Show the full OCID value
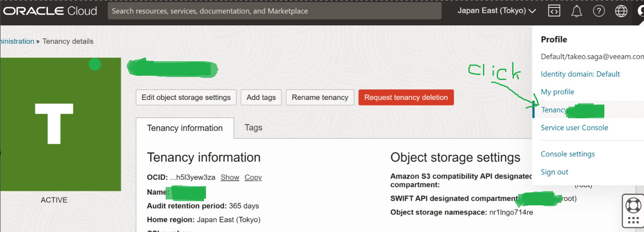The image size is (644, 232). click(x=230, y=177)
